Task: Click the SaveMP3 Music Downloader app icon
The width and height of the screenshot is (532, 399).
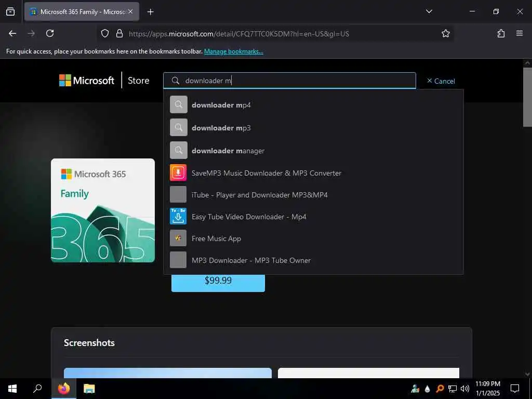Action: 178,172
